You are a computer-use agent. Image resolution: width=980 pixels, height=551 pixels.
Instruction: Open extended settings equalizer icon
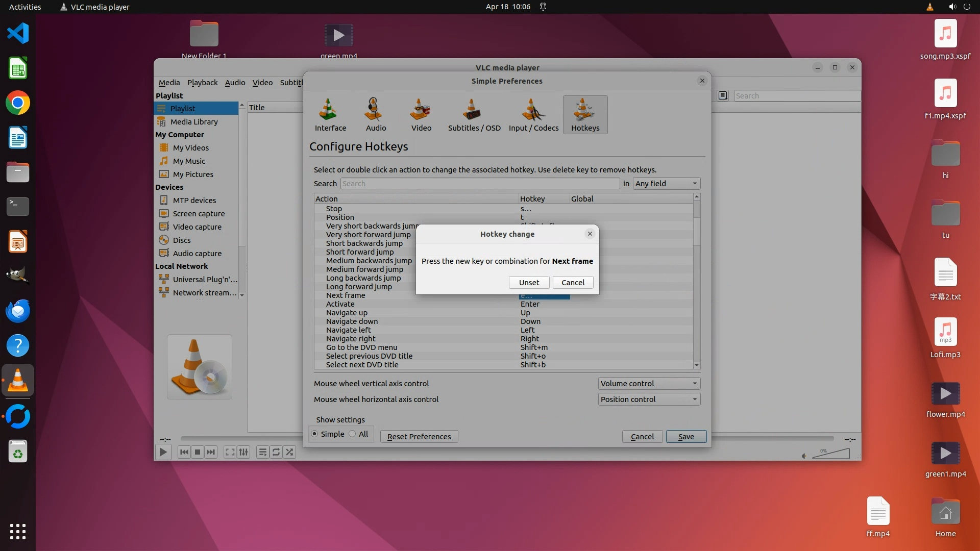pos(243,452)
